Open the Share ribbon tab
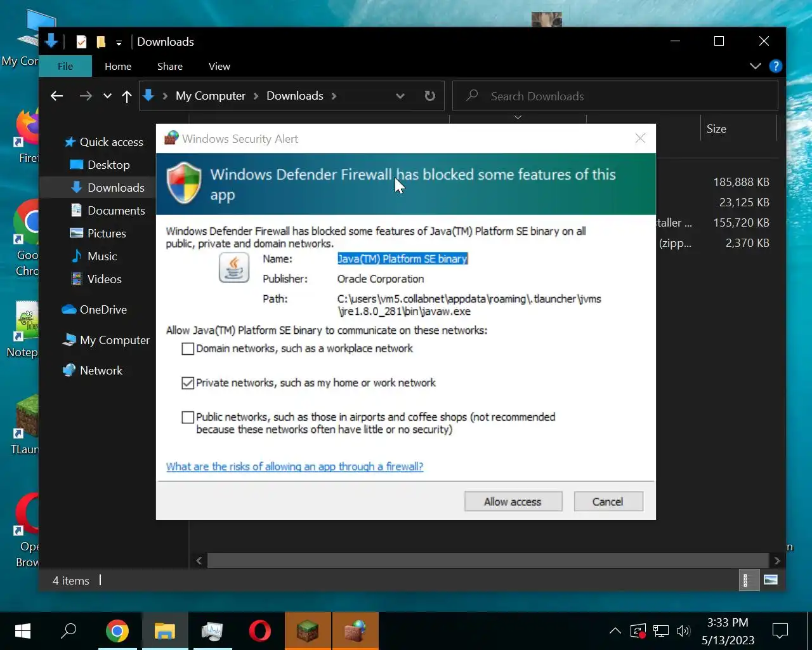 [x=170, y=66]
